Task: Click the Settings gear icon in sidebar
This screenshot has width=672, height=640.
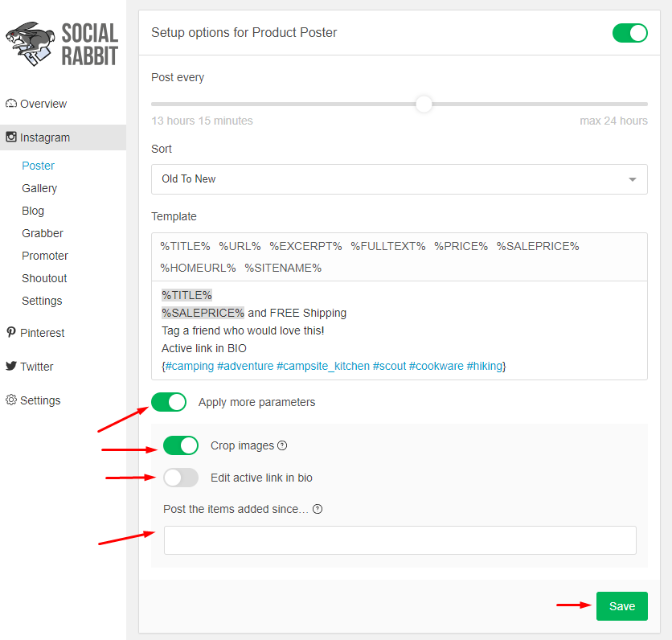Action: pyautogui.click(x=11, y=400)
